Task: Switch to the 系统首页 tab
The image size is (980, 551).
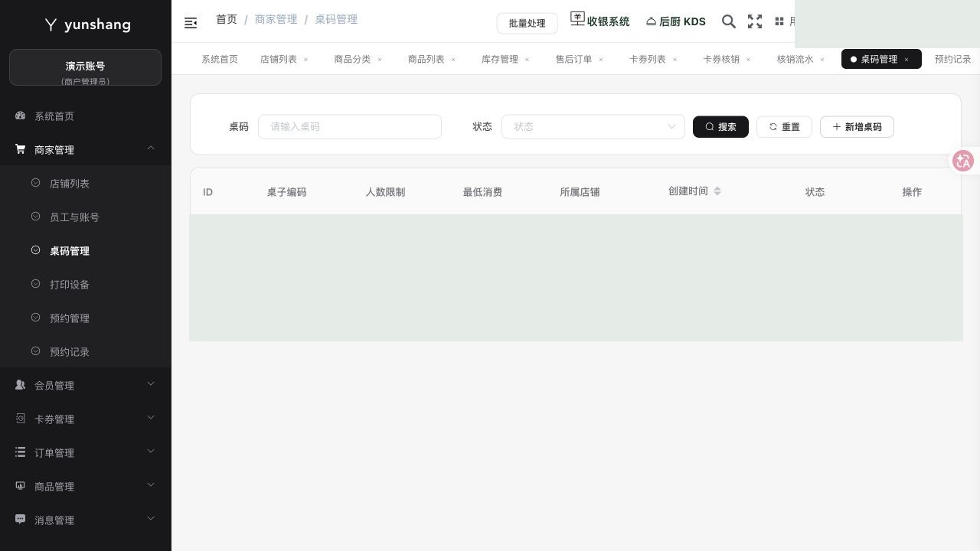Action: [x=220, y=59]
